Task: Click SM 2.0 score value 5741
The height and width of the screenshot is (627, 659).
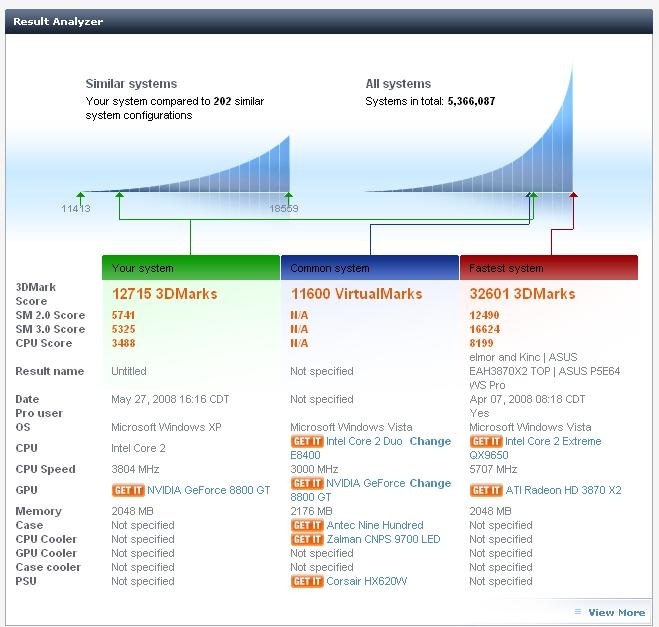Action: pyautogui.click(x=123, y=315)
